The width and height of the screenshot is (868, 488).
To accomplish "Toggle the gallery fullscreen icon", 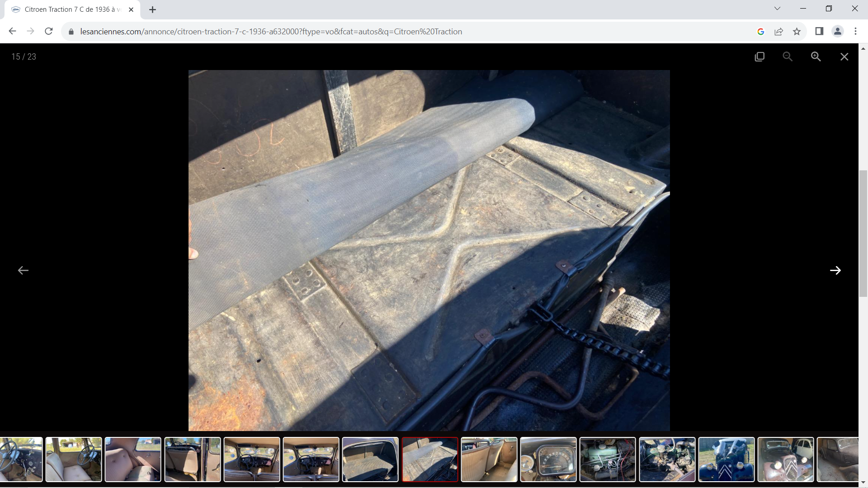I will click(759, 56).
